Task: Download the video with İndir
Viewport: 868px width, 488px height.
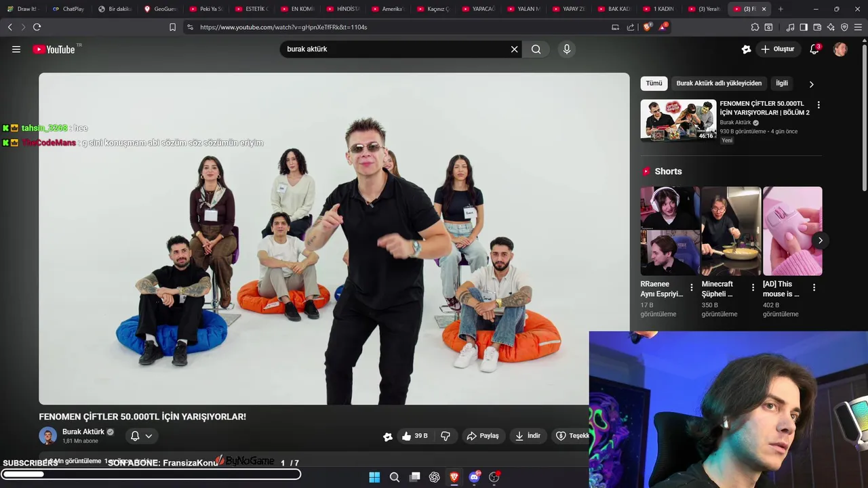Action: [528, 436]
